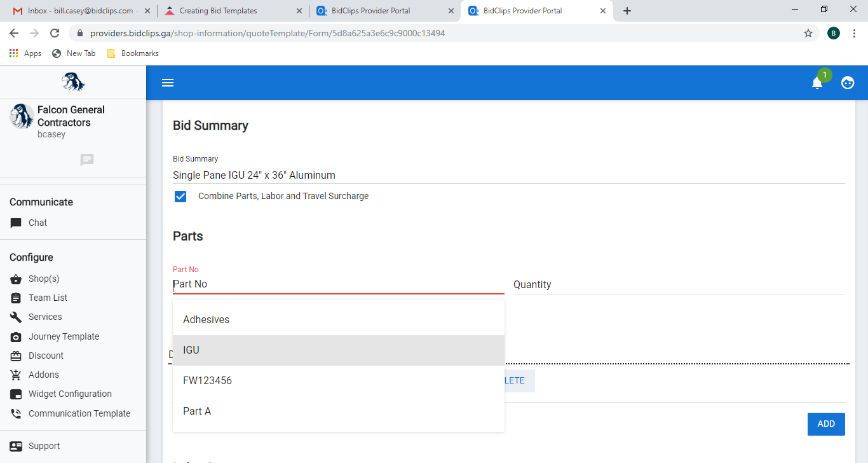Click the Shop(s) basket icon
Image resolution: width=868 pixels, height=463 pixels.
pos(16,279)
